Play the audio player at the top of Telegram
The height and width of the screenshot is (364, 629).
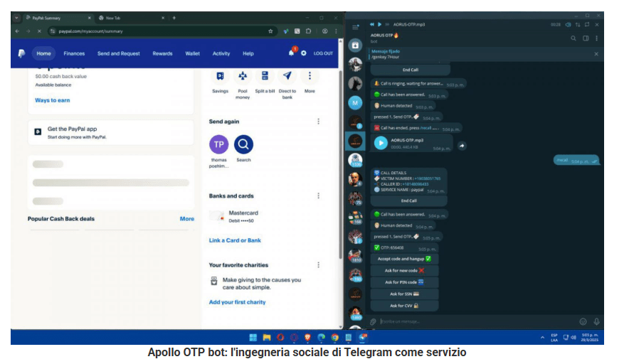(x=379, y=24)
